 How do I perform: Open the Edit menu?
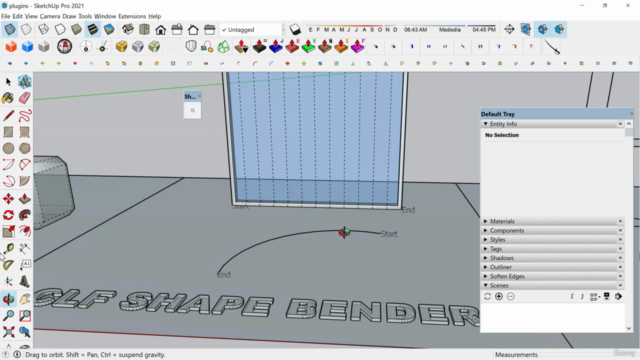coord(18,16)
